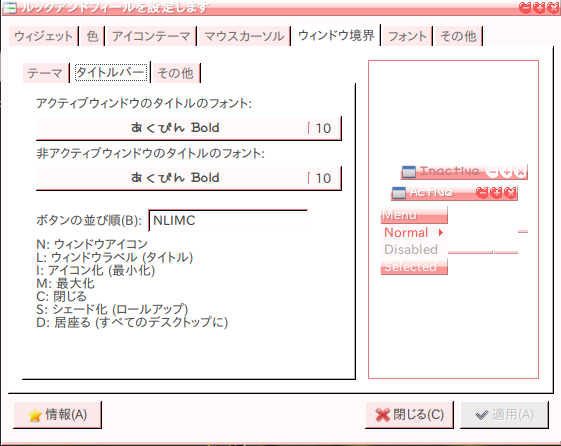The image size is (561, 446).
Task: Click the window icon in the dialog title bar
Action: (x=10, y=8)
